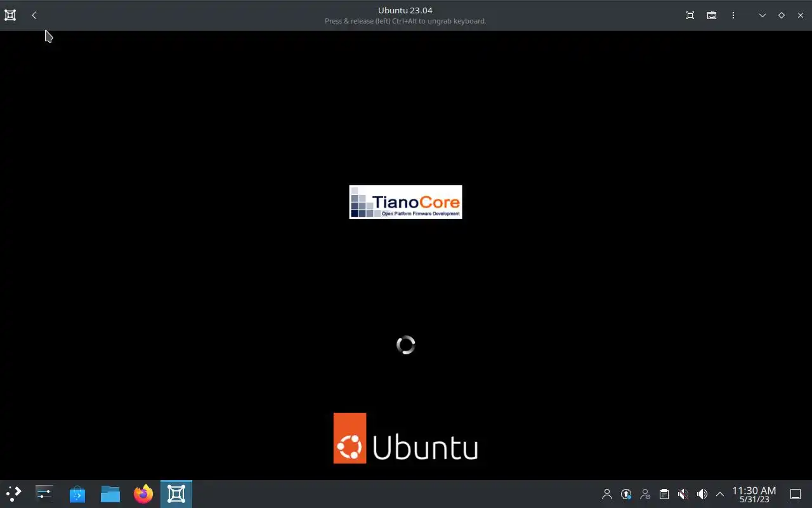Image resolution: width=812 pixels, height=508 pixels.
Task: Click the user with minus tray icon
Action: tap(645, 494)
